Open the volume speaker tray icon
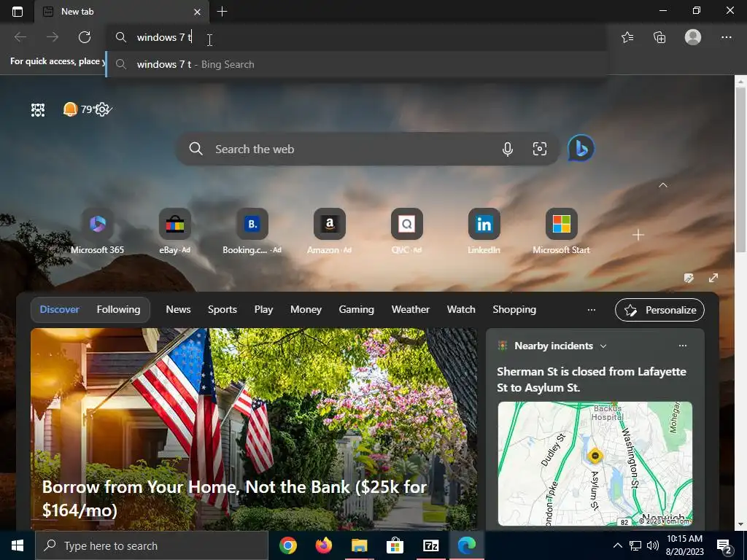 [653, 545]
